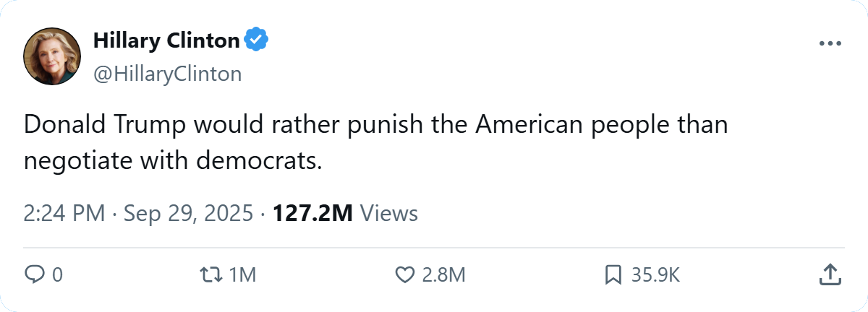
Task: Open Hillary Clinton's profile avatar
Action: (51, 57)
